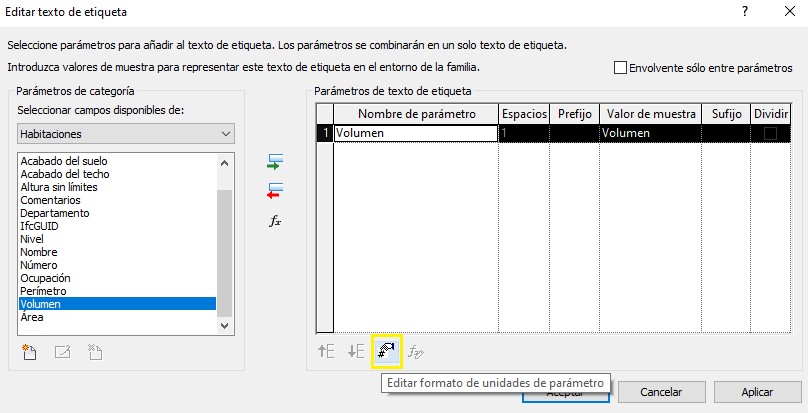Image resolution: width=808 pixels, height=413 pixels.
Task: Choose Acabado del suelo from the list
Action: coord(64,161)
